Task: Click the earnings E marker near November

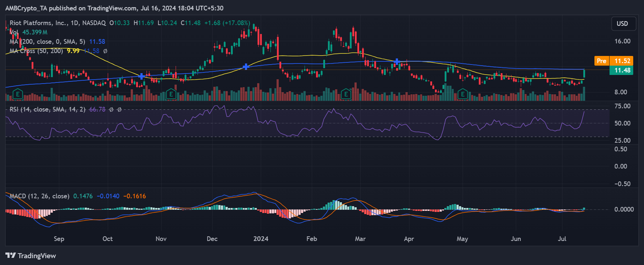Action: [x=171, y=95]
